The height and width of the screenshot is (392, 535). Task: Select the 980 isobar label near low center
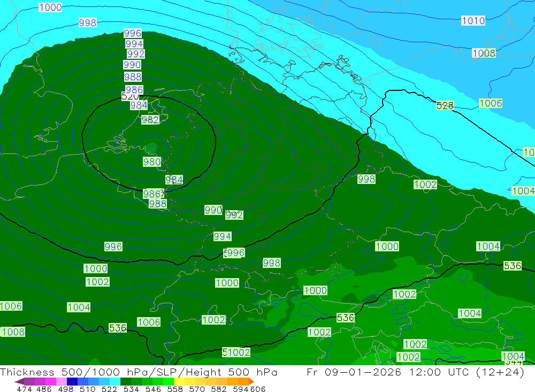[152, 162]
